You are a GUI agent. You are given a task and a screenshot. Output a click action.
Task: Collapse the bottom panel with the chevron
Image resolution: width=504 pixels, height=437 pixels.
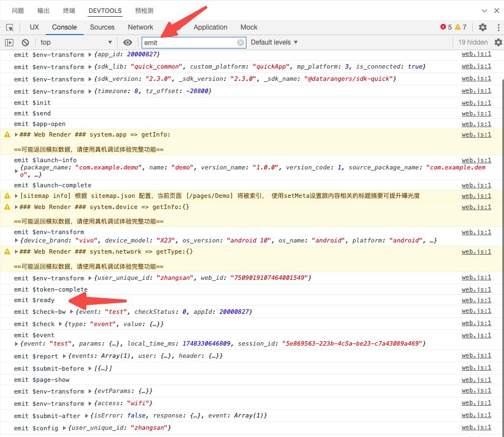pyautogui.click(x=484, y=11)
